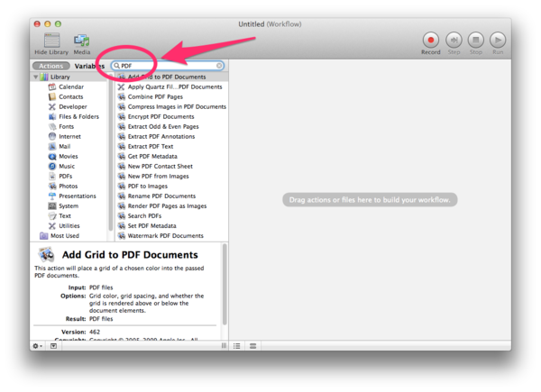
Task: Collapse the Library disclosure triangle
Action: pos(35,77)
